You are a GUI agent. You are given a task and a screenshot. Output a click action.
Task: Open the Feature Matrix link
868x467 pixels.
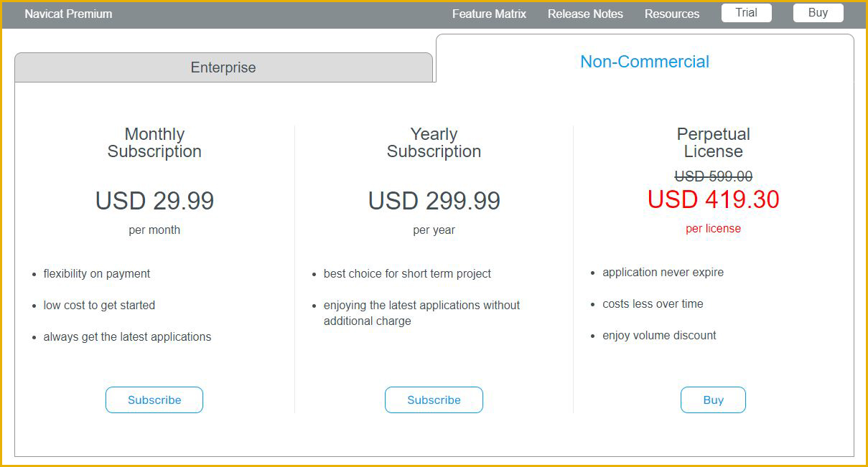pos(489,14)
